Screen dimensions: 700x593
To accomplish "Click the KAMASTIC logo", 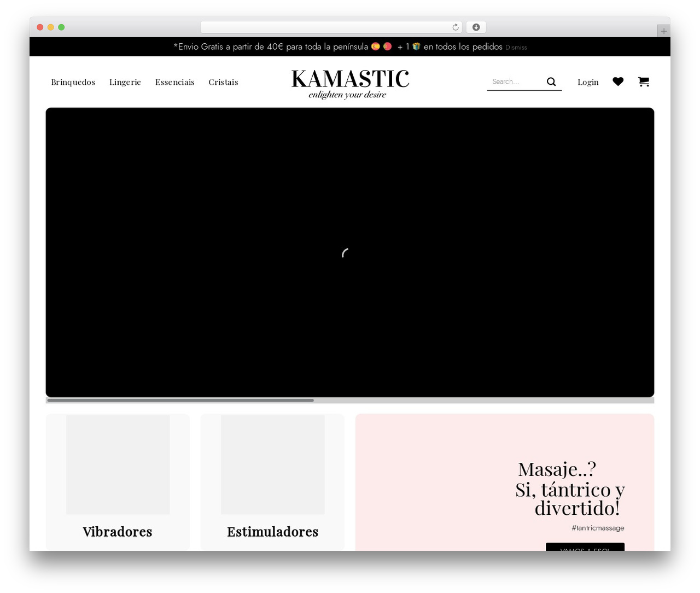I will pos(350,84).
